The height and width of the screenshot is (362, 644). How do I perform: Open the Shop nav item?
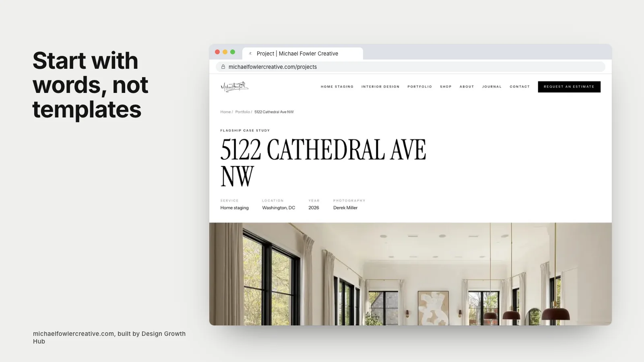[x=446, y=86]
